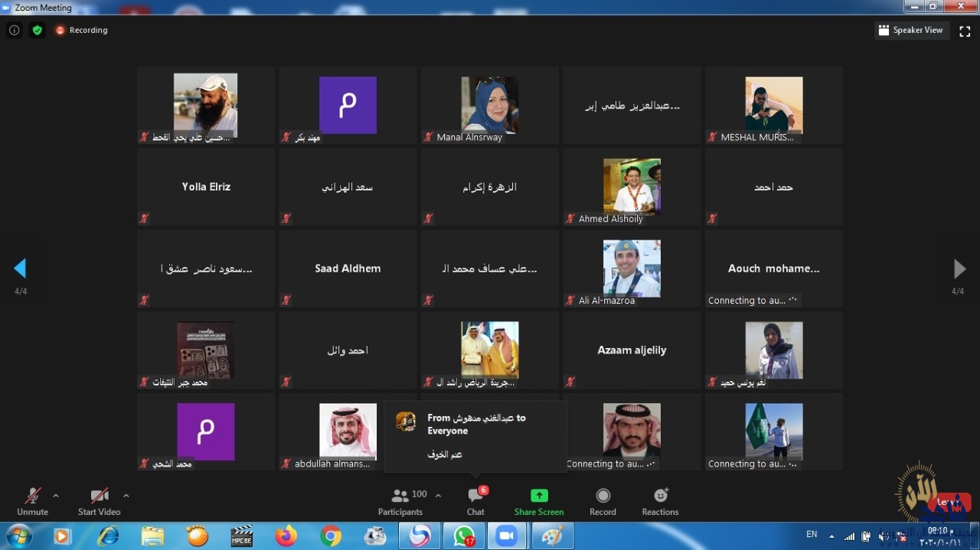Open the Chat panel
980x550 pixels.
[475, 501]
